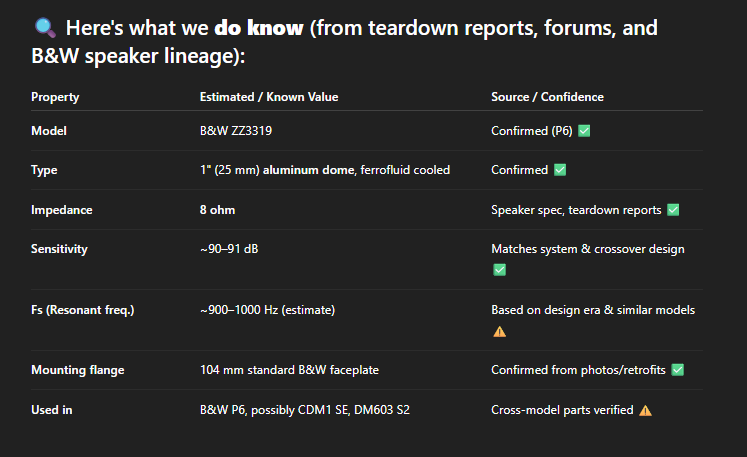The image size is (747, 457).
Task: Click green checkmark after teardown reports
Action: point(673,210)
